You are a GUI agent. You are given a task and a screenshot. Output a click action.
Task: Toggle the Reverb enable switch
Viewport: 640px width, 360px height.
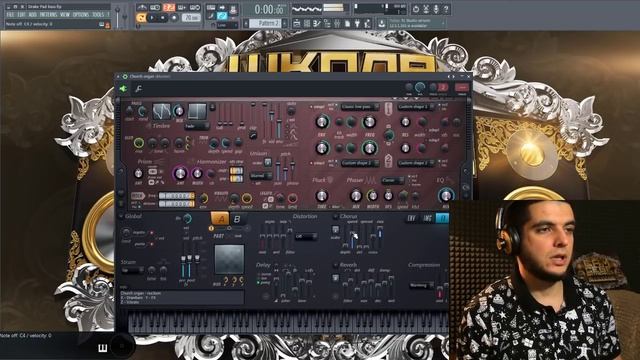coord(336,265)
